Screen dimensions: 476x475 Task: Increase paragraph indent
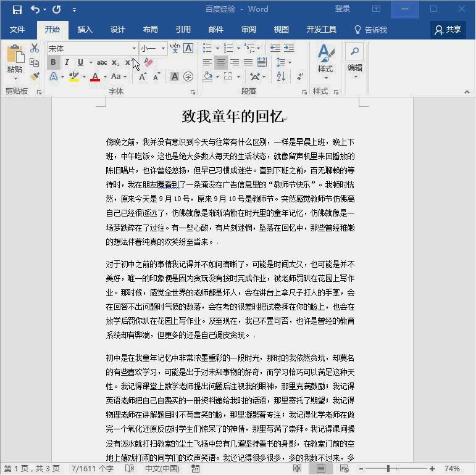289,48
